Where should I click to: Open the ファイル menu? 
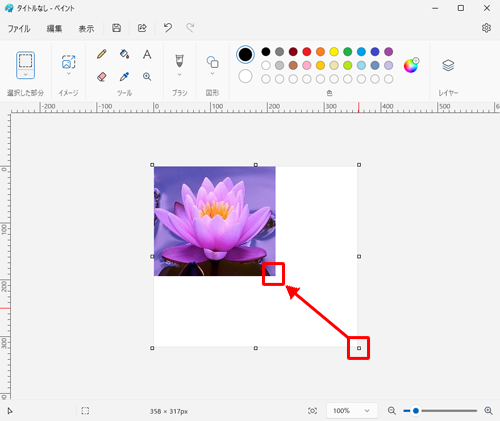19,29
